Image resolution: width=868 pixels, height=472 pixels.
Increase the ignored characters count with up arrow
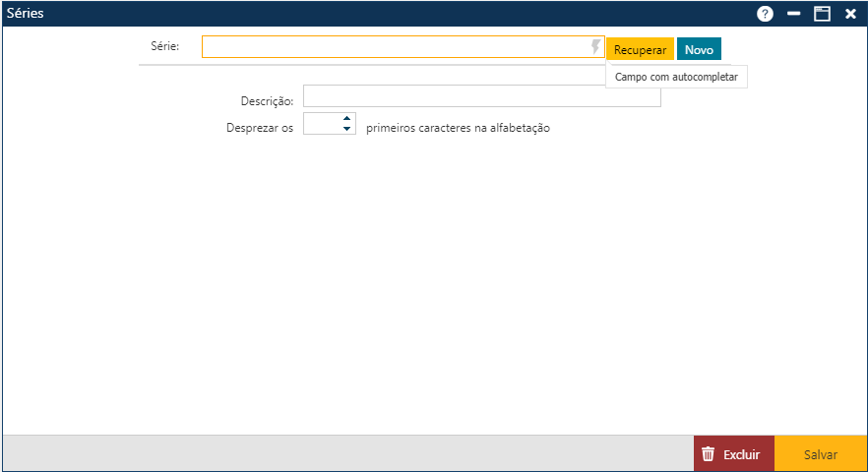pyautogui.click(x=346, y=118)
